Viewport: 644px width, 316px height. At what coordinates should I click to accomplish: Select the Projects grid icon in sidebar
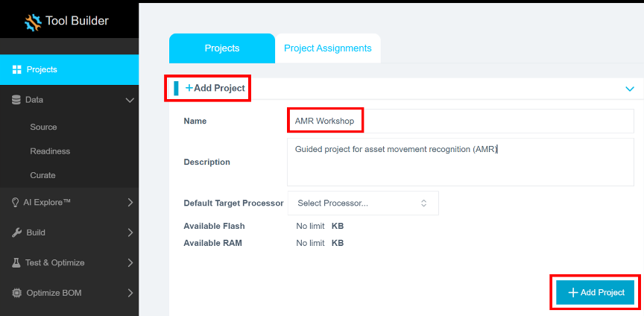pos(16,70)
